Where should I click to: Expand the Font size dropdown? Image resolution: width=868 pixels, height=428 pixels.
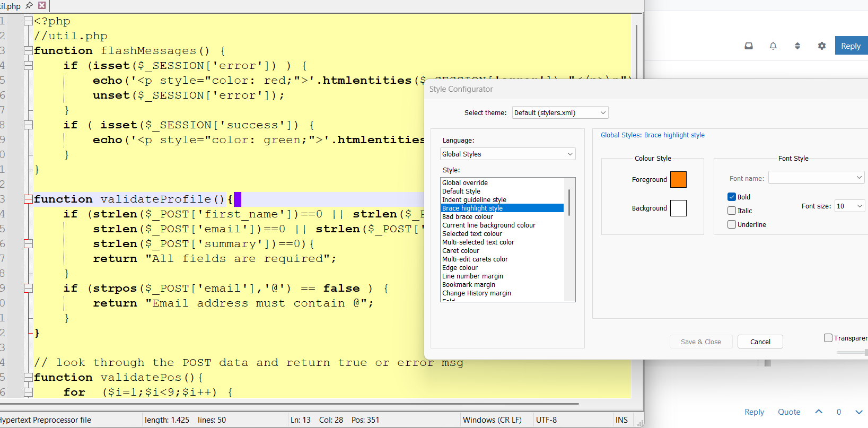[x=849, y=206]
